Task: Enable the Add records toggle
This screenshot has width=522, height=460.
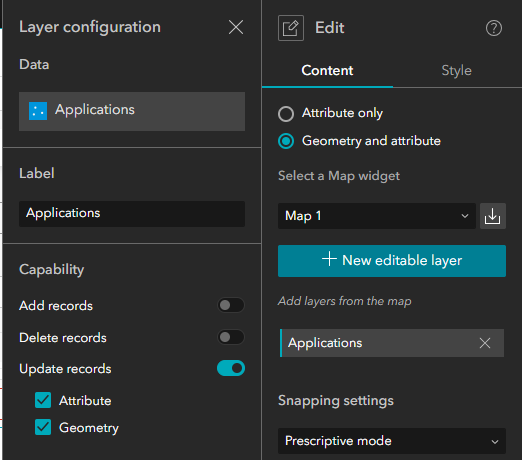Action: pyautogui.click(x=231, y=305)
